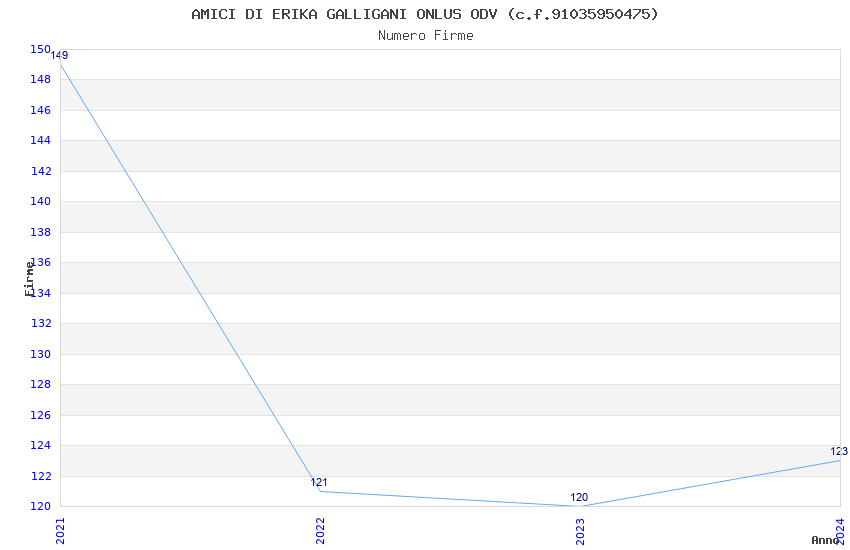Click the y-axis tick 140
Screen dimensions: 850x550
tap(40, 202)
